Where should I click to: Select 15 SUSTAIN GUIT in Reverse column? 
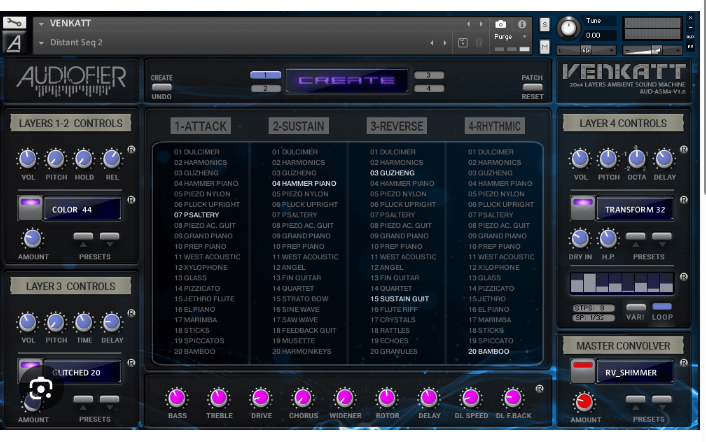tap(399, 298)
